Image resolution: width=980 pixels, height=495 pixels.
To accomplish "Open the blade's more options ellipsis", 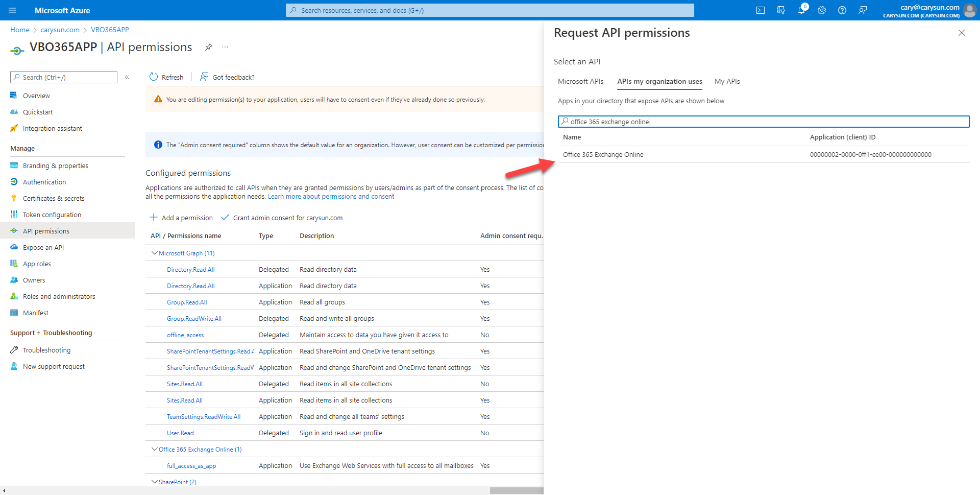I will pos(225,47).
